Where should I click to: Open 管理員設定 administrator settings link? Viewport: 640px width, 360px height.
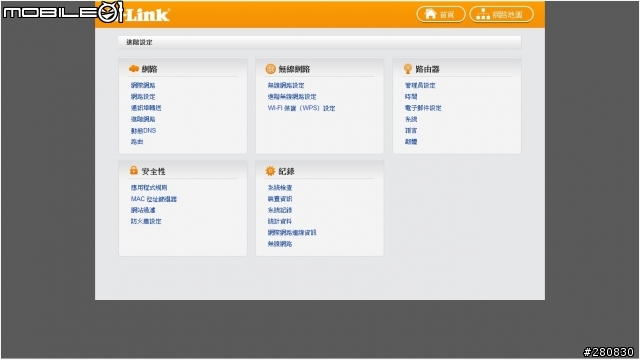point(420,85)
